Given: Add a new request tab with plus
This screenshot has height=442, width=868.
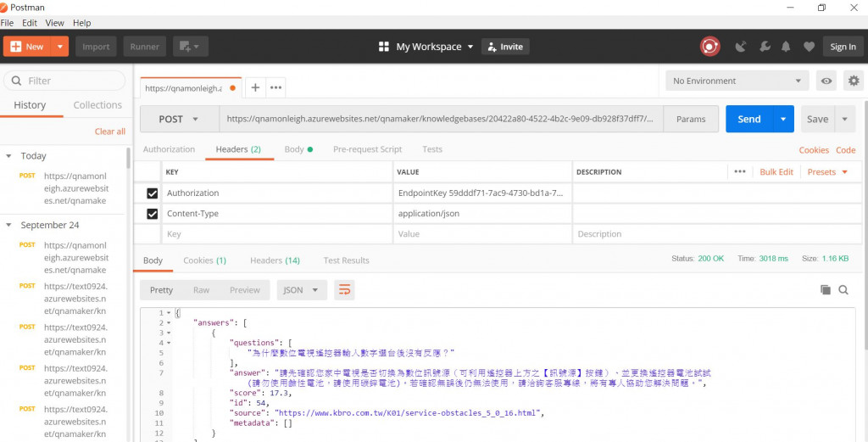Looking at the screenshot, I should coord(255,87).
